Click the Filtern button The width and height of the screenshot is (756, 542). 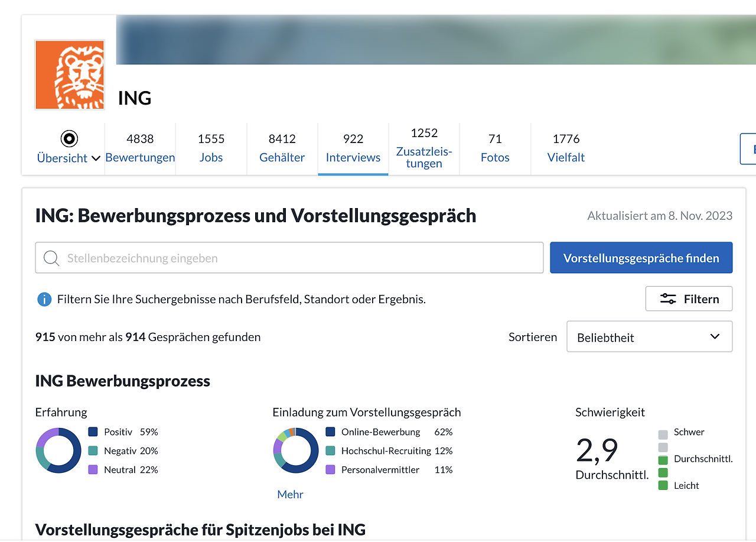(689, 298)
